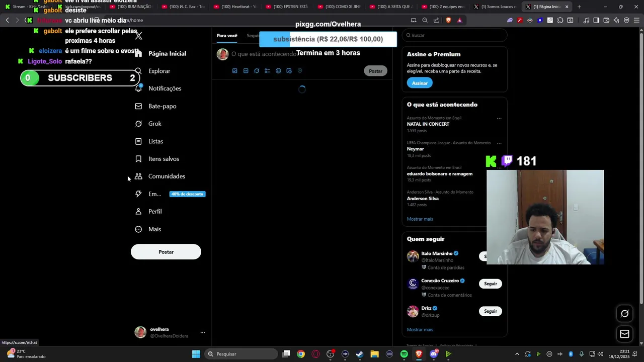Open Spotify from the Windows taskbar

tap(404, 354)
